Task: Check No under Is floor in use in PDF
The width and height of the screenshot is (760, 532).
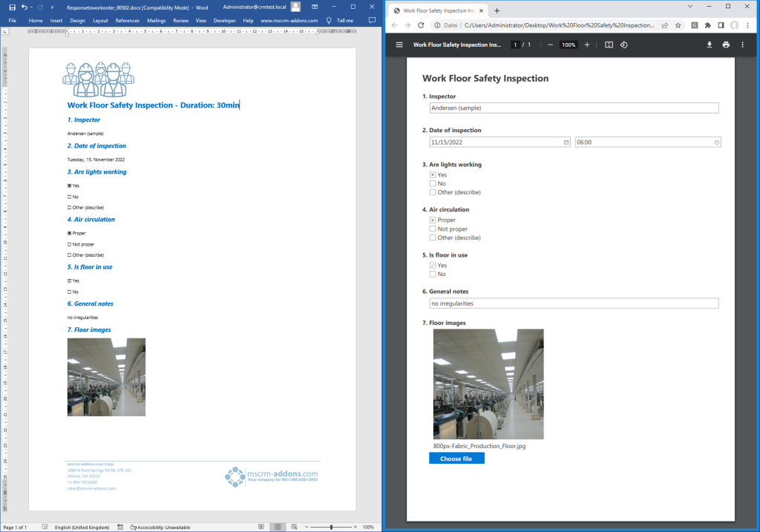Action: tap(433, 275)
